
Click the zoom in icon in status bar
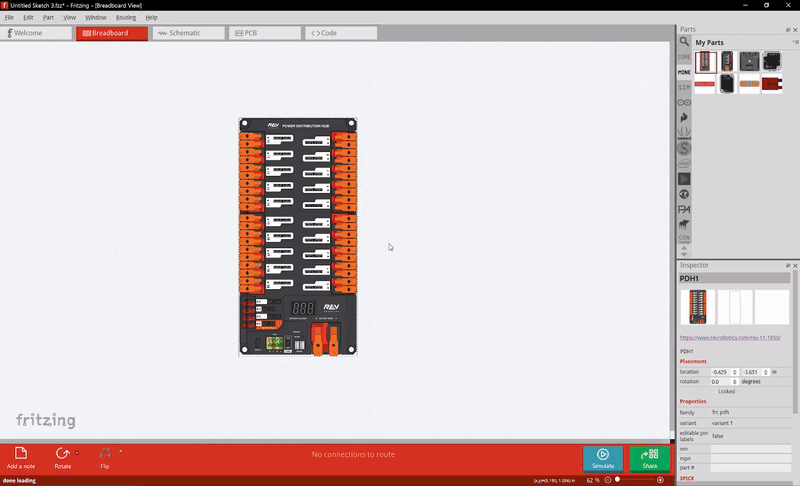point(660,480)
